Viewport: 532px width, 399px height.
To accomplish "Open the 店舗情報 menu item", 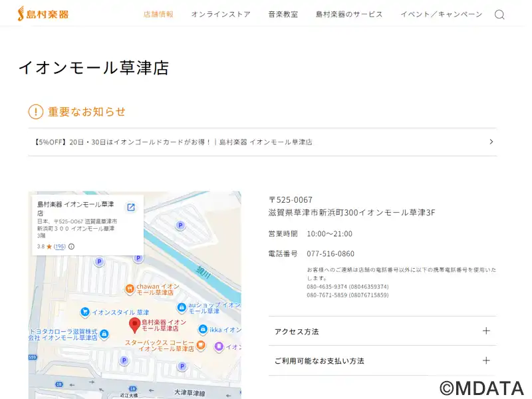I will pyautogui.click(x=158, y=14).
